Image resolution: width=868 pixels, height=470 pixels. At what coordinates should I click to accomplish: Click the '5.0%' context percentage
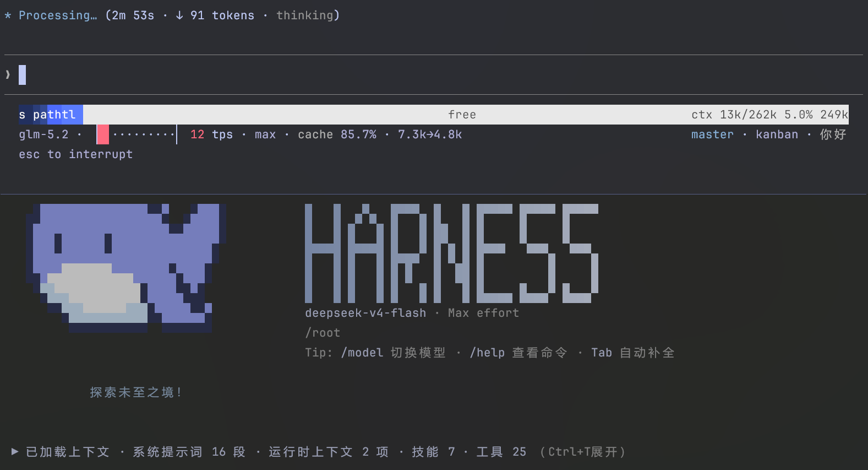[x=799, y=115]
